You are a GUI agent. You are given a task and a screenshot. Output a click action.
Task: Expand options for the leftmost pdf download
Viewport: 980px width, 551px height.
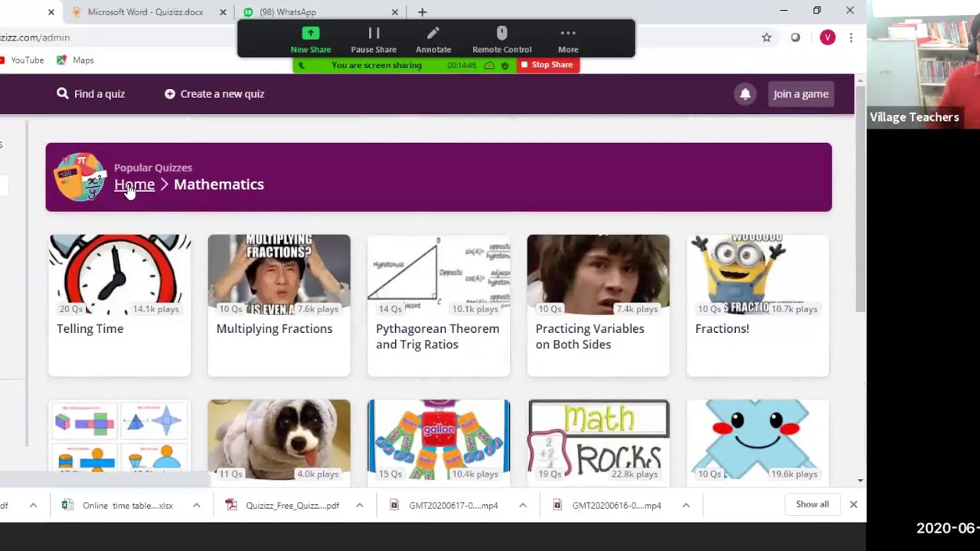[33, 505]
